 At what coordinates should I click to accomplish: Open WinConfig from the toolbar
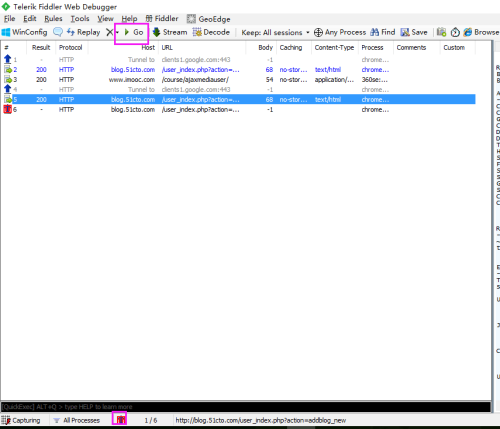24,32
